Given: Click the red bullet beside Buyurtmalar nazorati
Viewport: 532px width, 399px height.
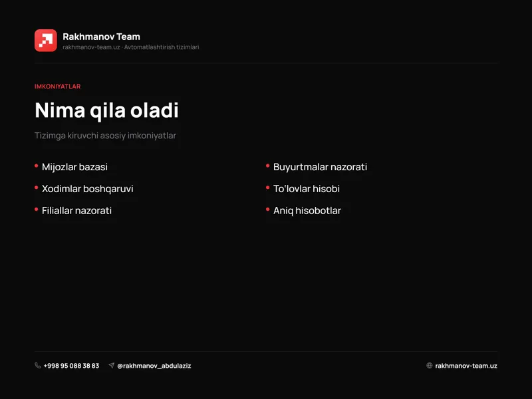Looking at the screenshot, I should (268, 166).
